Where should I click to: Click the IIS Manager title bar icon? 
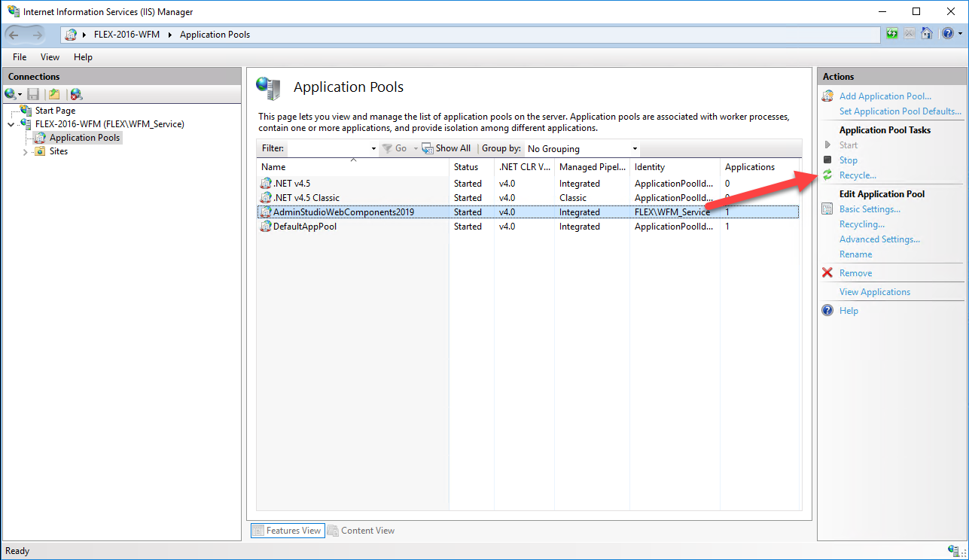pos(13,11)
